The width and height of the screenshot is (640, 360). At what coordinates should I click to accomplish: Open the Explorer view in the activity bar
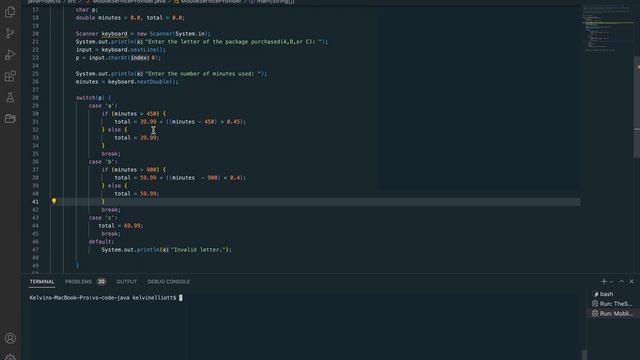pos(10,12)
